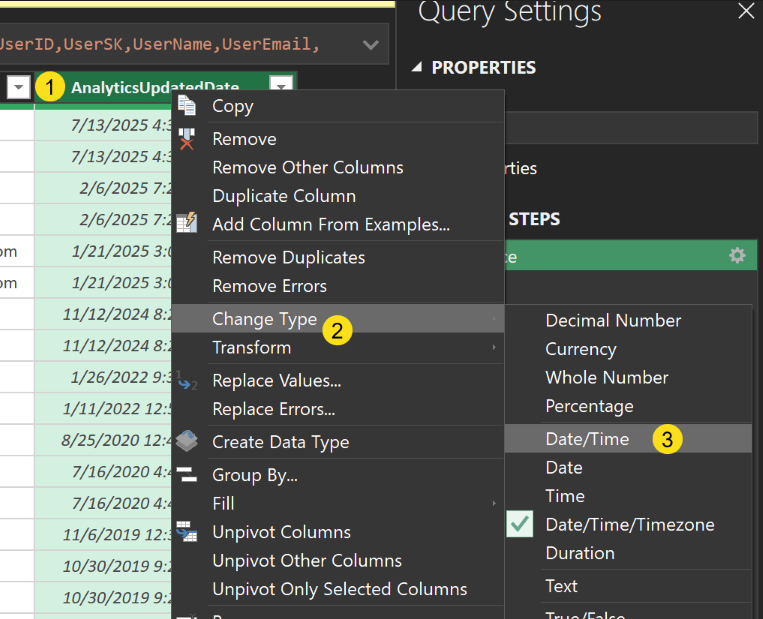Click the Replace Values icon
Viewport: 763px width, 619px height.
click(x=187, y=381)
